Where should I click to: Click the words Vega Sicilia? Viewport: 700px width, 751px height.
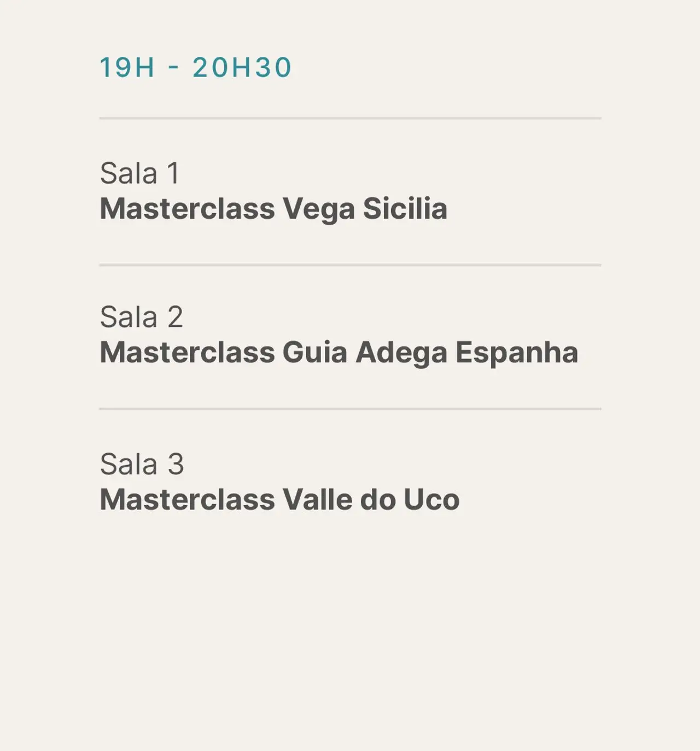coord(365,209)
